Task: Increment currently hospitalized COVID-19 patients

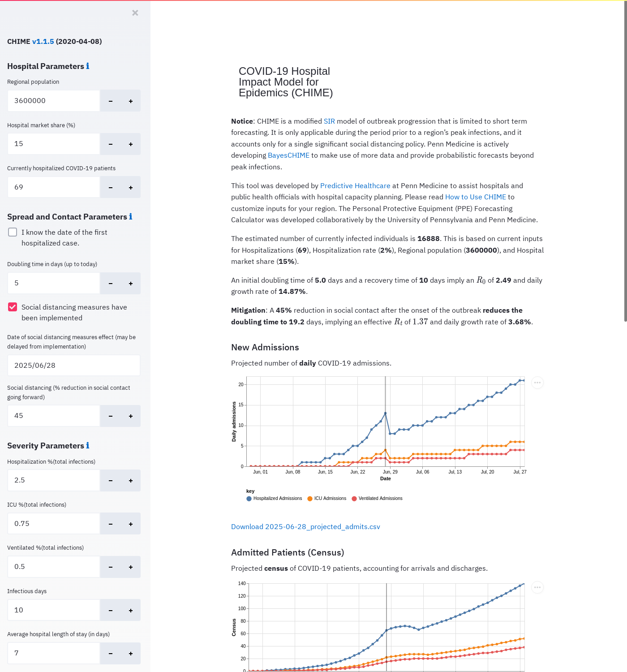Action: 131,188
